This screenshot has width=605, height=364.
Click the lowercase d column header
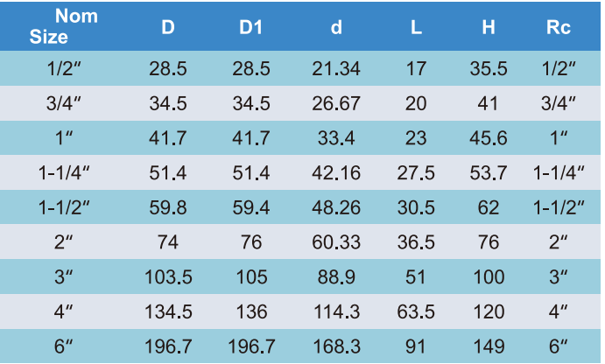(x=336, y=27)
